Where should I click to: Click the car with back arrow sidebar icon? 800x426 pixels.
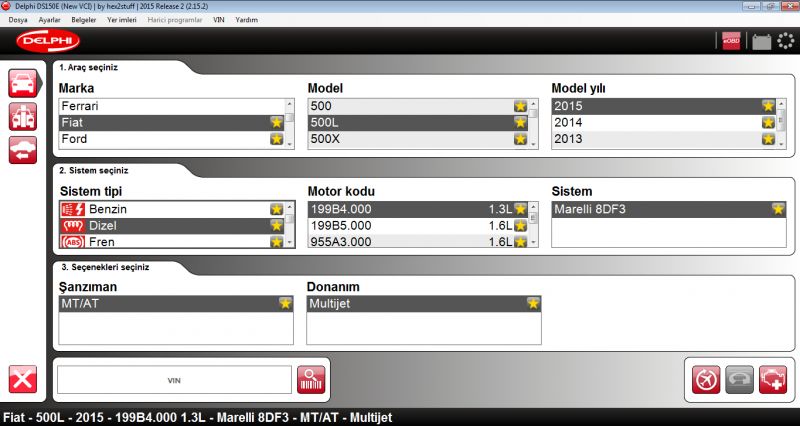click(x=23, y=150)
